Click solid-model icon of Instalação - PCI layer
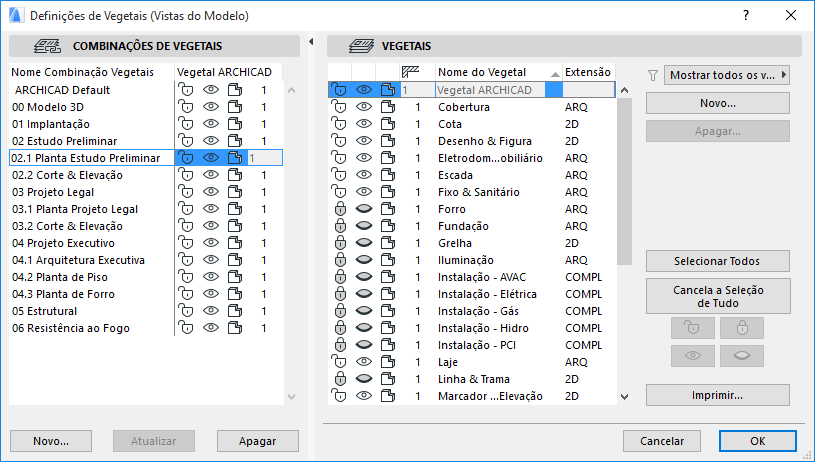 click(x=387, y=345)
